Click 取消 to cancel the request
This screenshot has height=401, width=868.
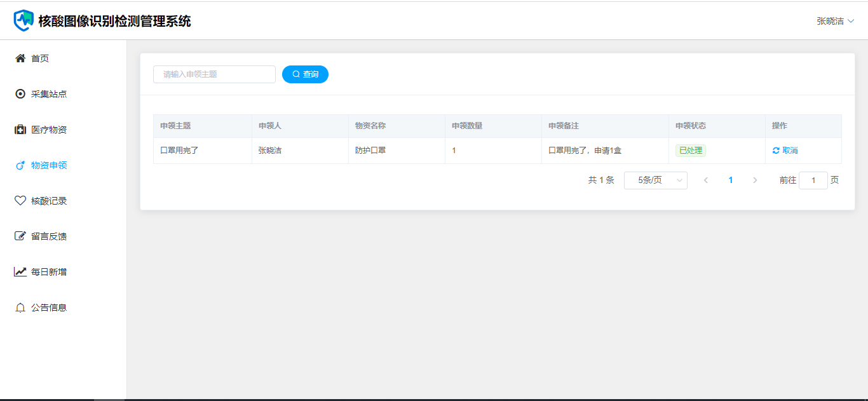pyautogui.click(x=785, y=151)
